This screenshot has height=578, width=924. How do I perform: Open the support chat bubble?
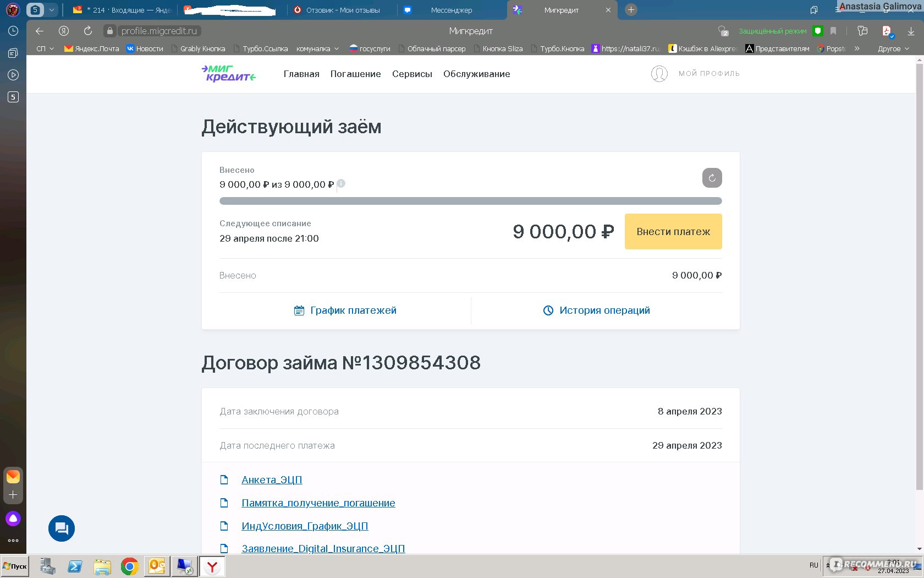pyautogui.click(x=62, y=528)
